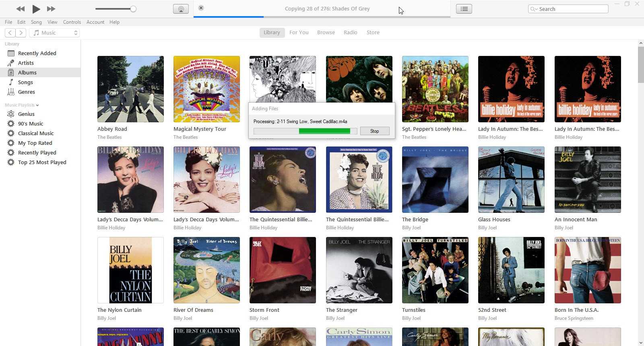The width and height of the screenshot is (644, 346).
Task: Click the vertical scrollbar thumb
Action: (x=641, y=65)
